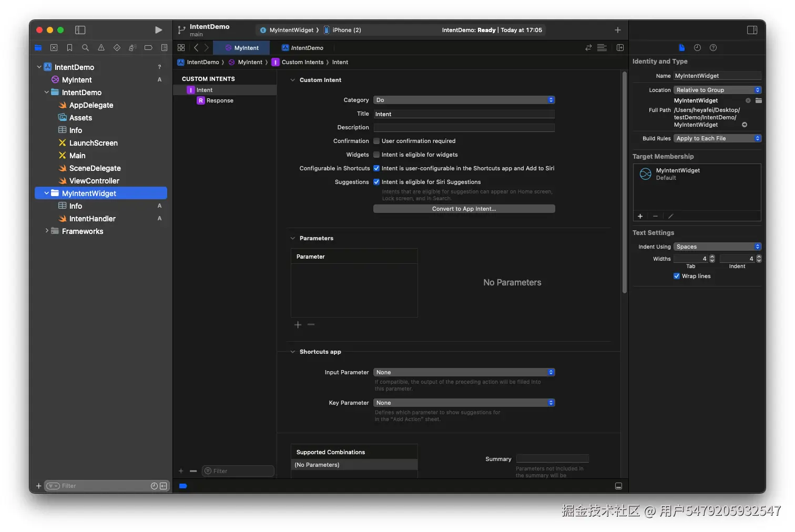
Task: Open the editor review swap arrows icon
Action: coord(588,48)
